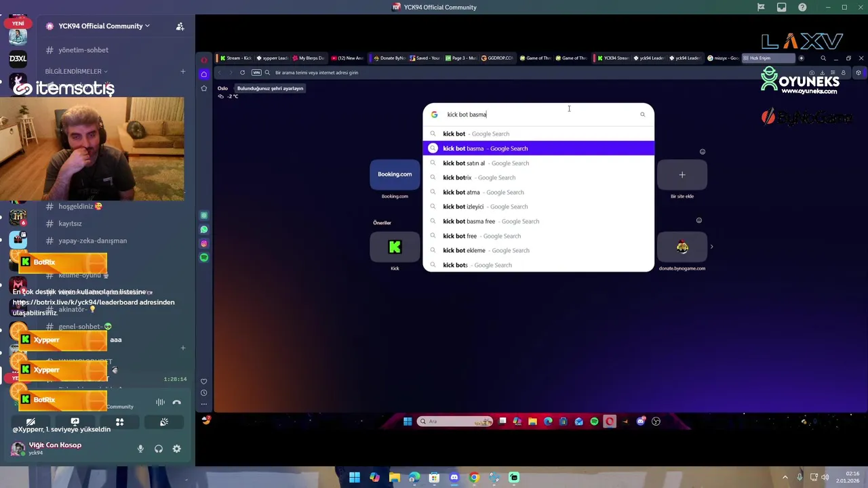
Task: Choose 'kick bot satın al' suggestion
Action: coord(538,163)
